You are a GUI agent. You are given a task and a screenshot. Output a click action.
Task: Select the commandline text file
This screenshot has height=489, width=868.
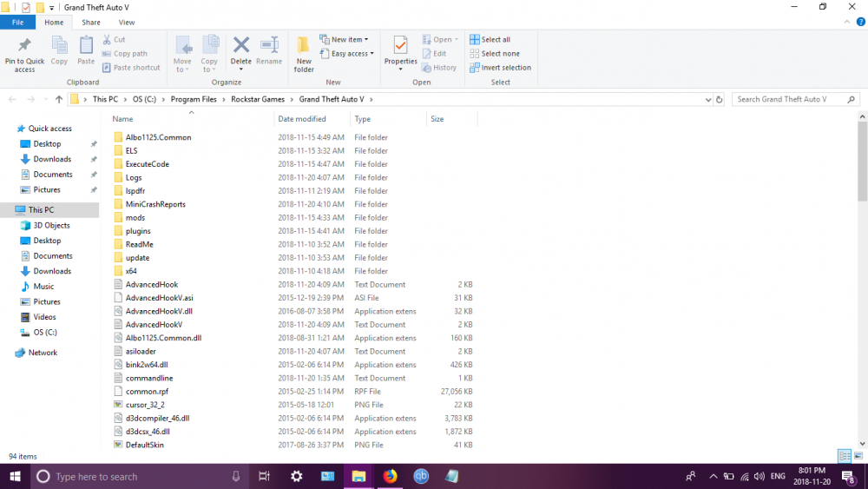[x=149, y=378]
